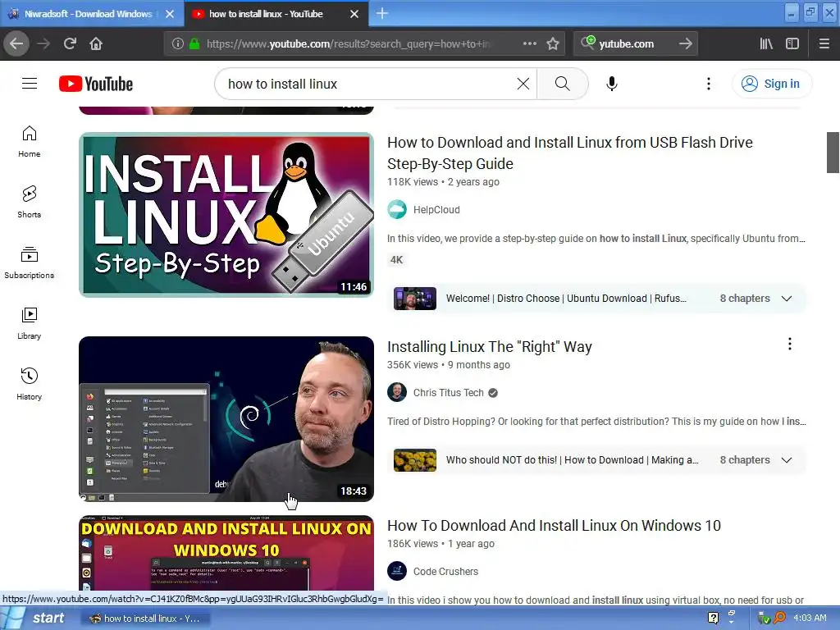840x630 pixels.
Task: Open Who should NOT do this chapter thumbnail
Action: [x=414, y=460]
